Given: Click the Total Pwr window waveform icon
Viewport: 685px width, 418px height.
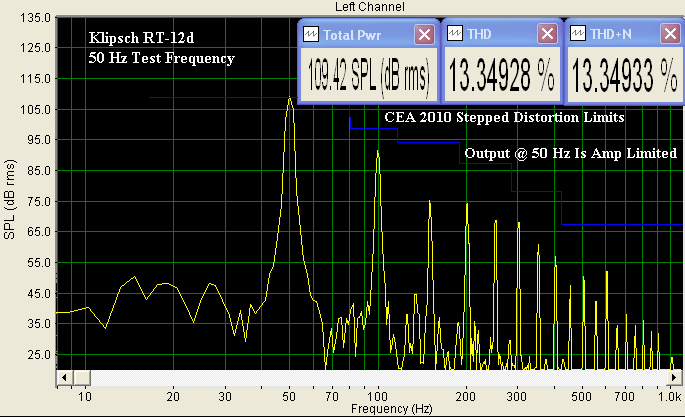Looking at the screenshot, I should point(311,35).
